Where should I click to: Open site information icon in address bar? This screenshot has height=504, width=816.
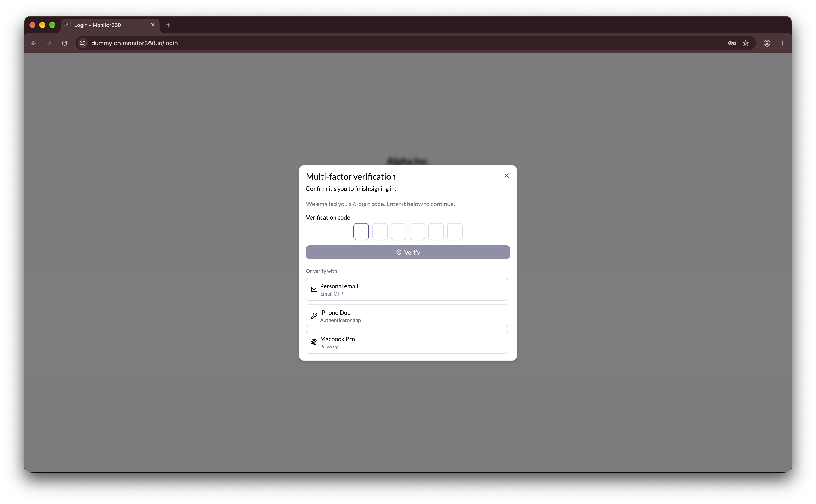[x=83, y=43]
